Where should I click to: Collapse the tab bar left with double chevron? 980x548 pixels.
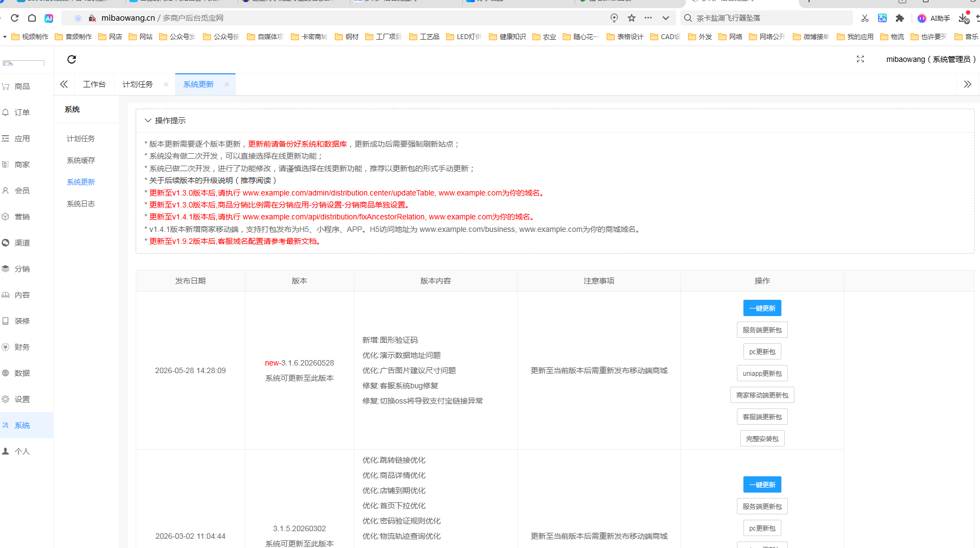coord(64,84)
